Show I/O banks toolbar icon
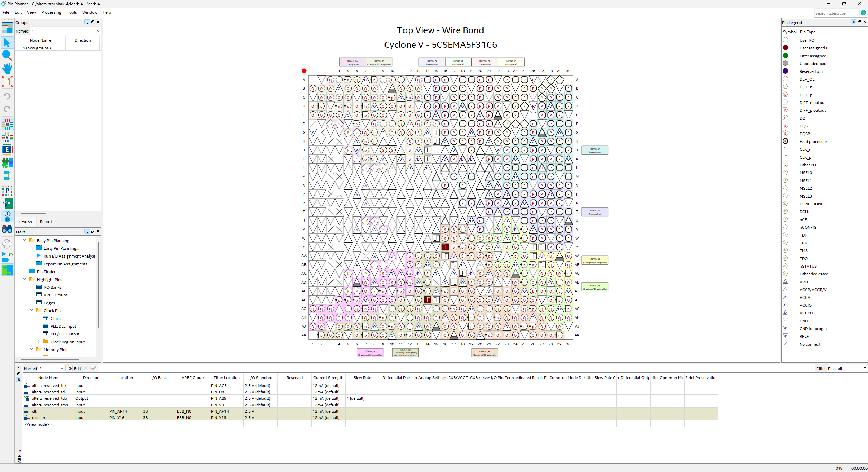This screenshot has width=868, height=472. [7, 124]
